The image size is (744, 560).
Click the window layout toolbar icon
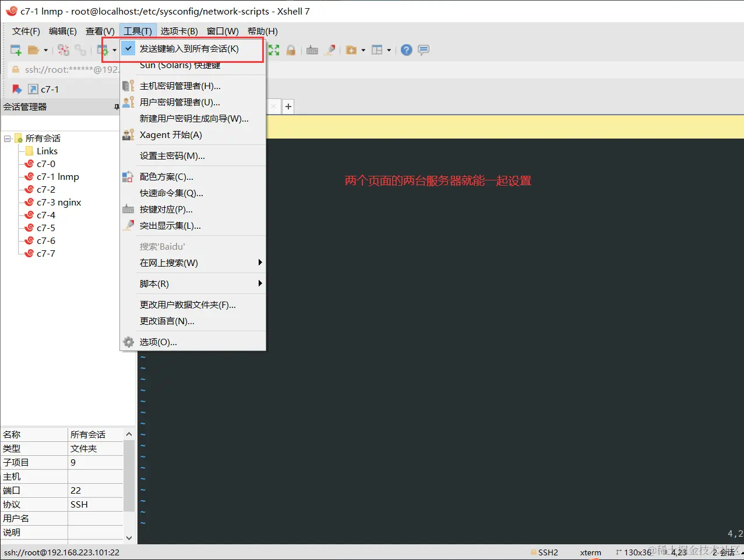pyautogui.click(x=377, y=50)
